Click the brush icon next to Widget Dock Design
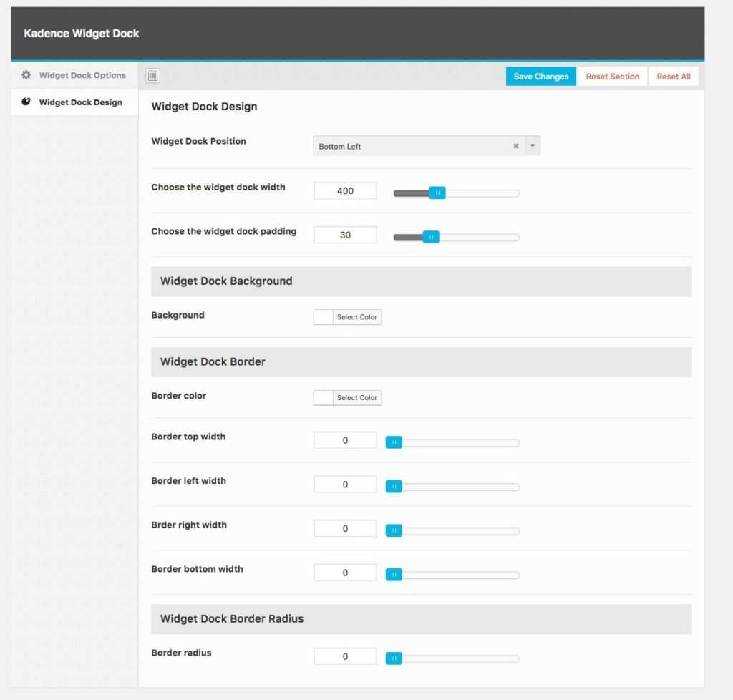The width and height of the screenshot is (733, 700). point(25,102)
